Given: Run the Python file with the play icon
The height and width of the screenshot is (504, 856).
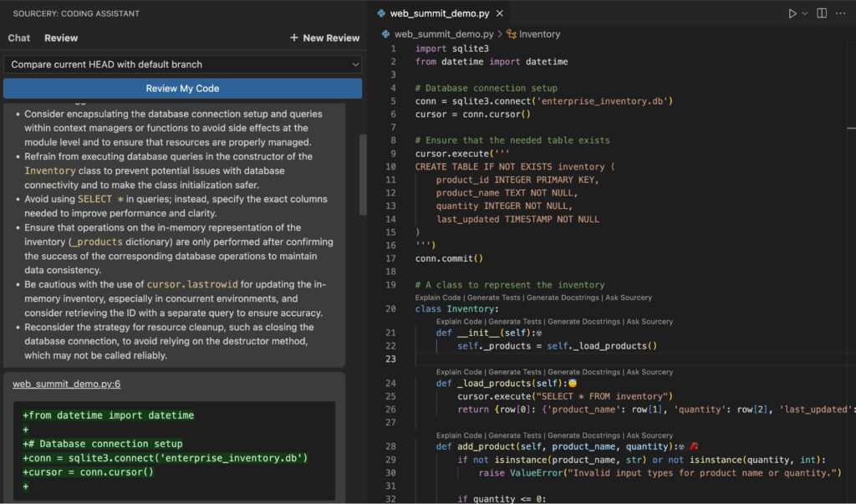Looking at the screenshot, I should (x=792, y=13).
